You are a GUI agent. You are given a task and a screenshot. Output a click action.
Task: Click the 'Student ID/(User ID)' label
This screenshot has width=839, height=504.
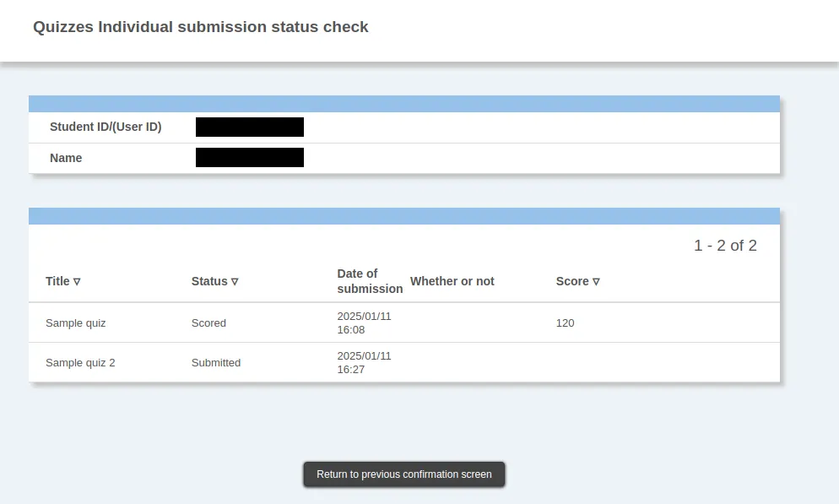(x=106, y=127)
